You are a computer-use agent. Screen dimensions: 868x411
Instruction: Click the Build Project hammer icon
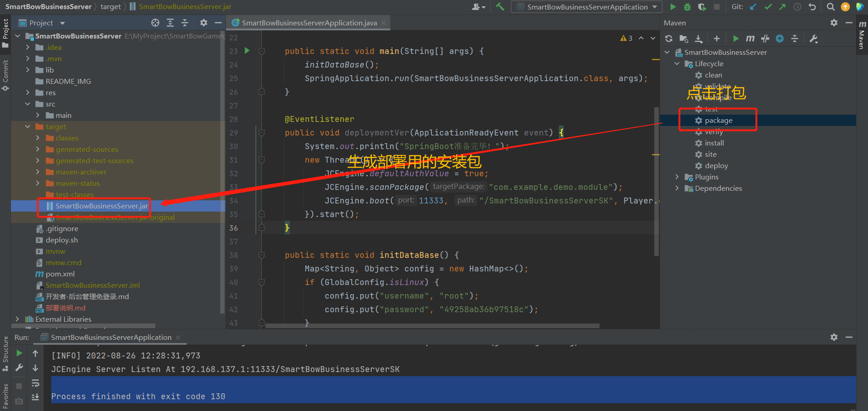[x=500, y=7]
